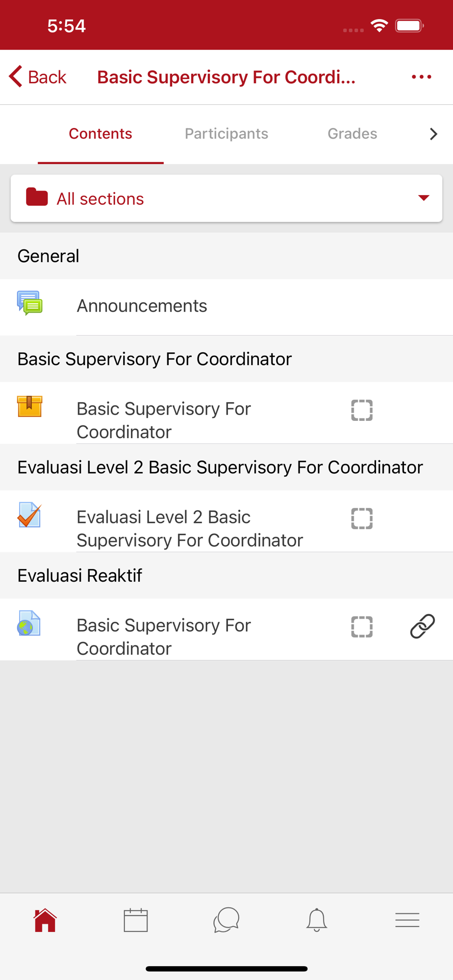Tap the quiz checkmark icon
This screenshot has height=980, width=453.
[29, 515]
